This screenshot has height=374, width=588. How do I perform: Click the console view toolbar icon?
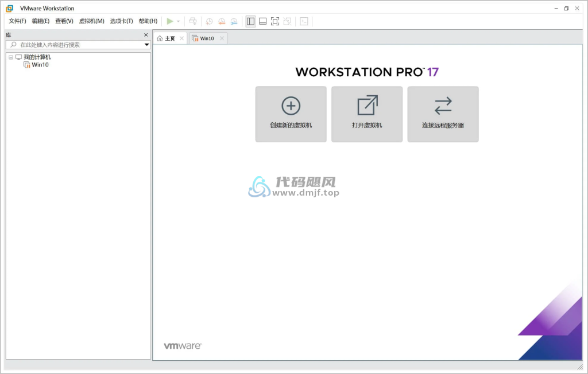pos(304,21)
